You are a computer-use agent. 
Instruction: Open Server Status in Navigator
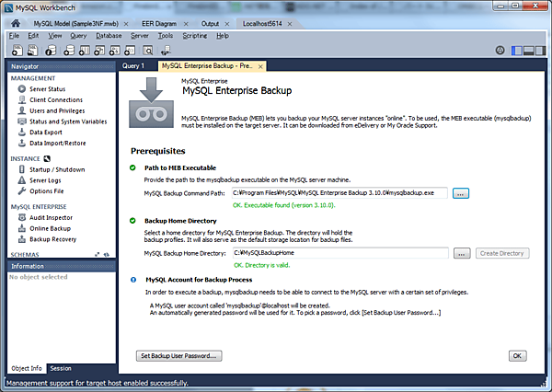tap(47, 89)
